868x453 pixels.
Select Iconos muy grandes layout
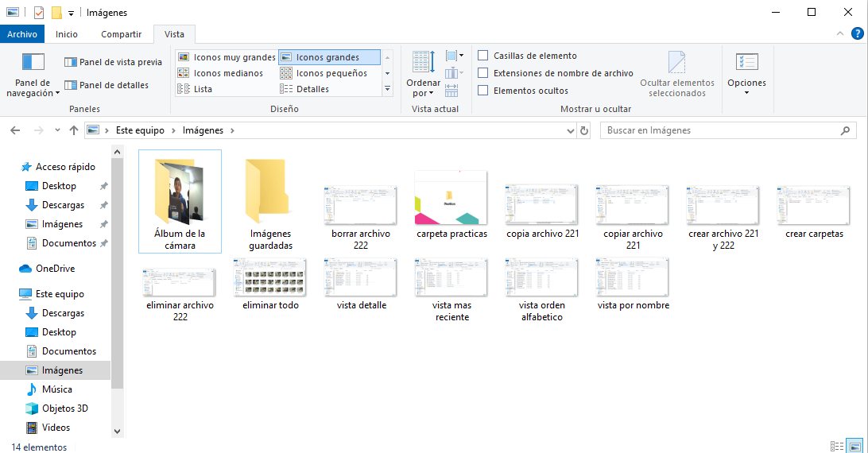tap(184, 57)
